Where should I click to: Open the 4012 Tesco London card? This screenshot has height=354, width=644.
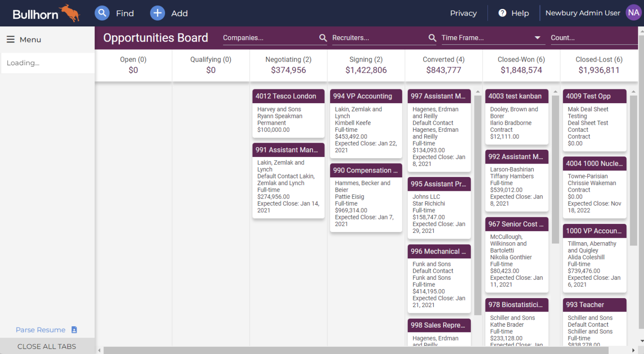(288, 114)
